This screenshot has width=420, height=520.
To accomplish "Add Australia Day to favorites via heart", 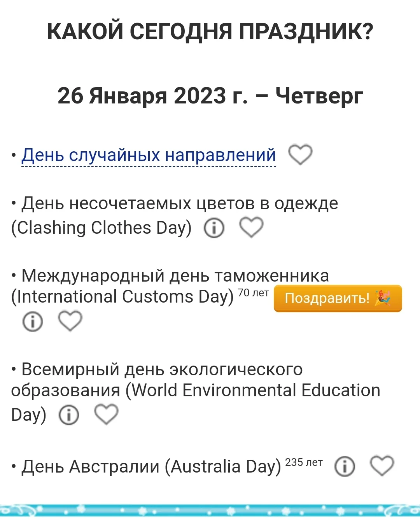I will 381,466.
